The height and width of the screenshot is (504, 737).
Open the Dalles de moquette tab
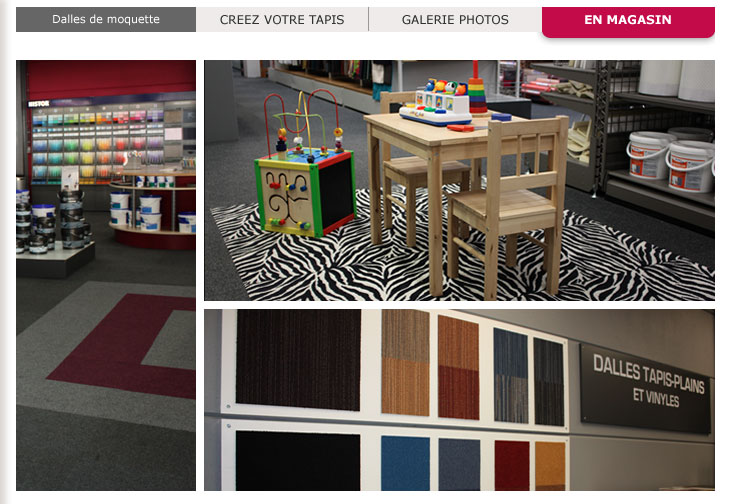point(106,19)
